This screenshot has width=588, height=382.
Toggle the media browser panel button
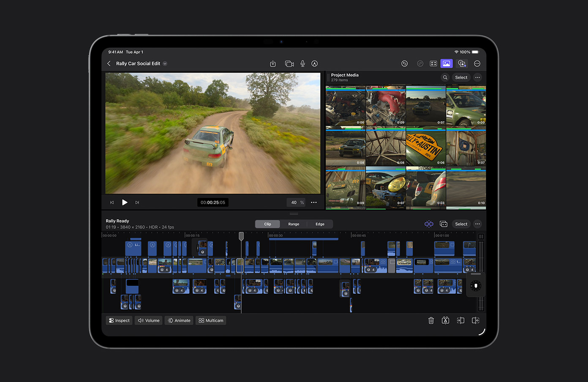point(446,64)
